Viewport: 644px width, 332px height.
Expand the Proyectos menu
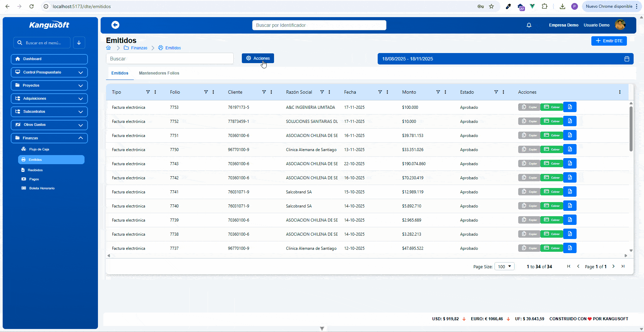click(x=49, y=85)
